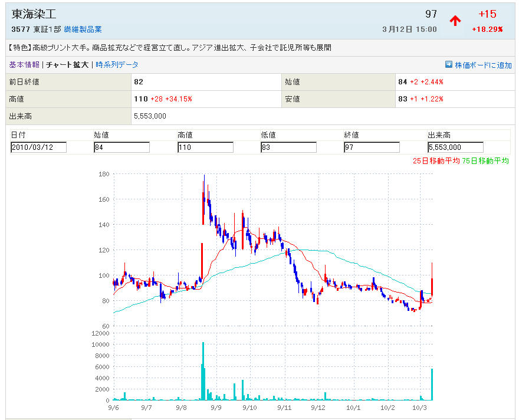Screen dimensions: 519x420
Task: Open the 基本情報 link
Action: pyautogui.click(x=24, y=64)
